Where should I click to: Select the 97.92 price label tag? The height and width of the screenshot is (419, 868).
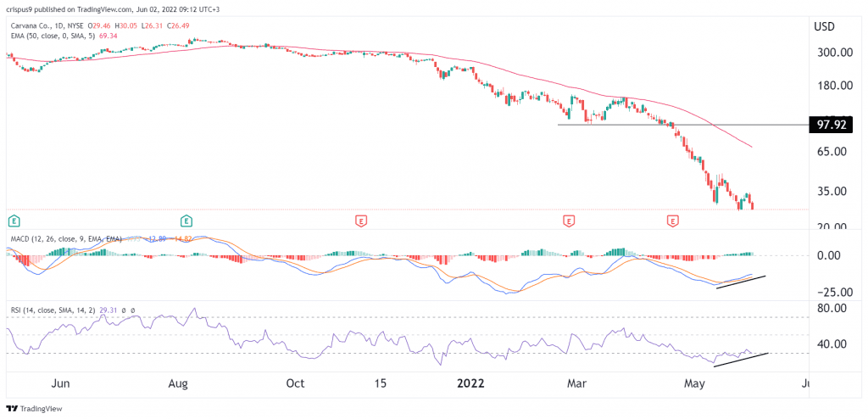[831, 125]
